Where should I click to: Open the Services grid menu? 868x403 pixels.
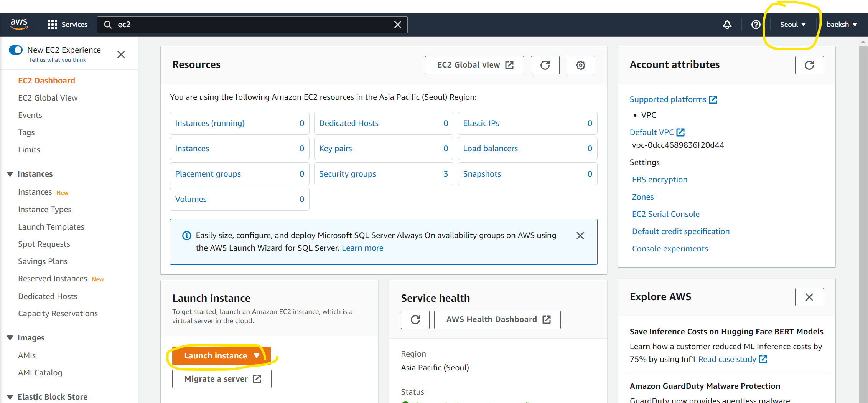[68, 25]
